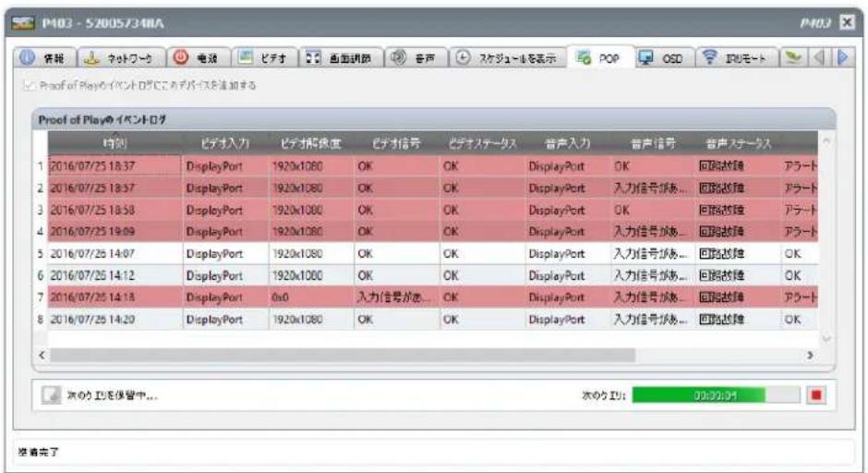Sort by the ビデオ入力 column header
This screenshot has width=868, height=473.
point(224,143)
